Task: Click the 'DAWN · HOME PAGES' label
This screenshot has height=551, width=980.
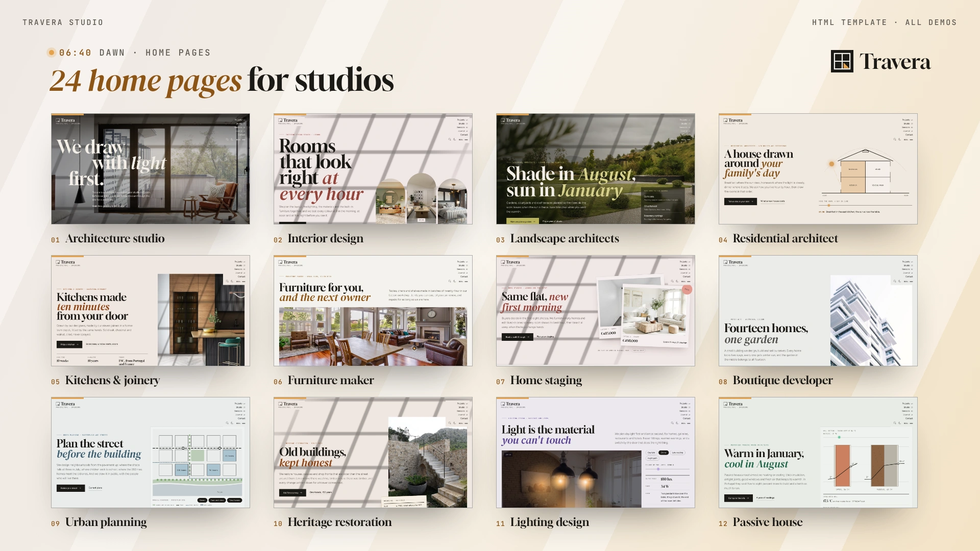Action: pos(155,53)
